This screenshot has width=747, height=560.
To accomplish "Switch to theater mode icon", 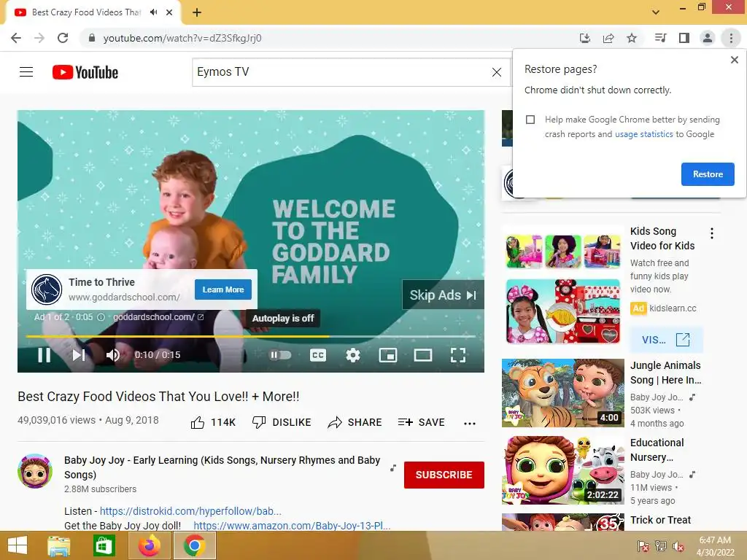I will [423, 355].
